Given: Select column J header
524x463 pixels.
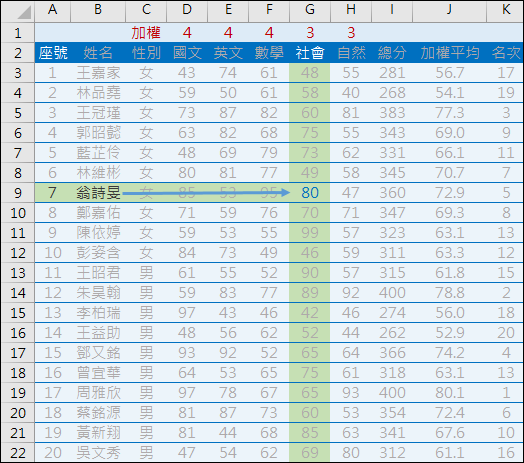Looking at the screenshot, I should click(449, 10).
